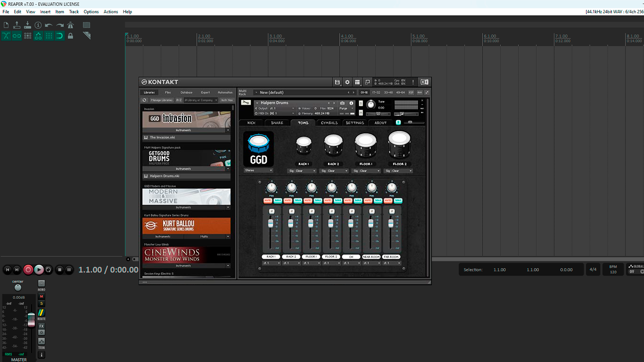Click Multis under Kurt Ballou library
This screenshot has width=644, height=362.
(204, 237)
